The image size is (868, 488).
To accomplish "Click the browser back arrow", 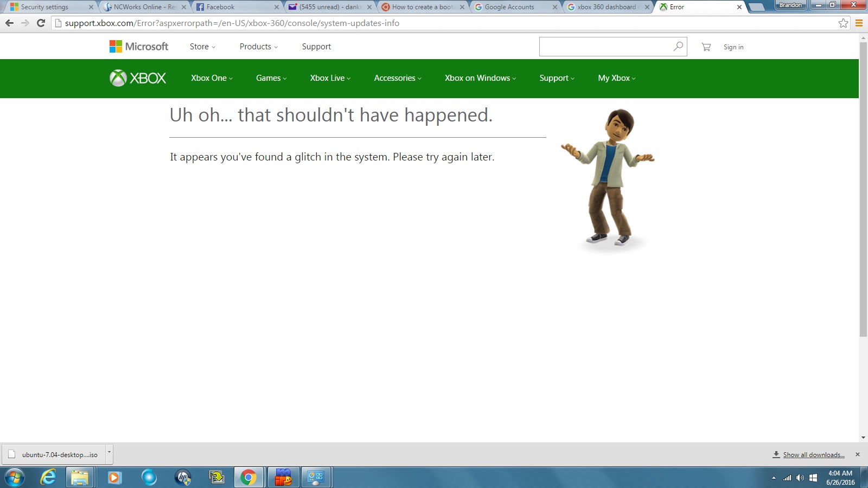I will pos(9,23).
